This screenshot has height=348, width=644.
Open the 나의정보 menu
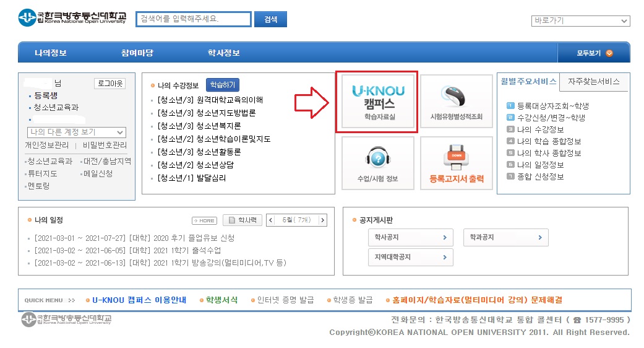(x=51, y=53)
